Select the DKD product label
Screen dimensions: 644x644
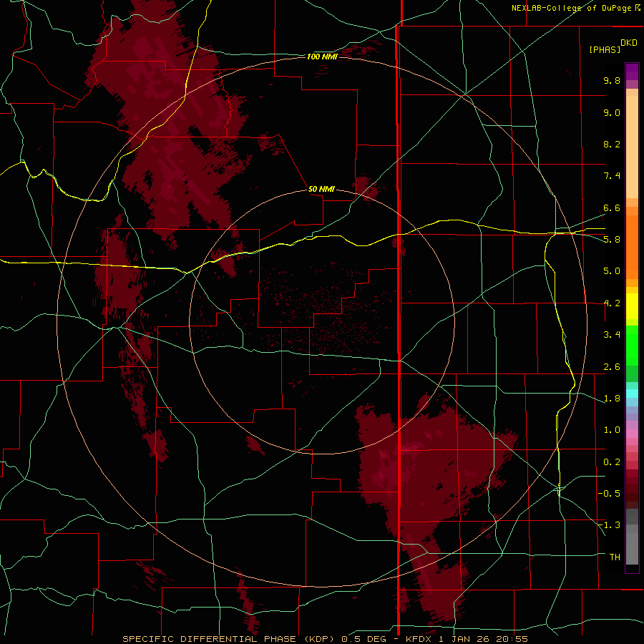pos(629,43)
